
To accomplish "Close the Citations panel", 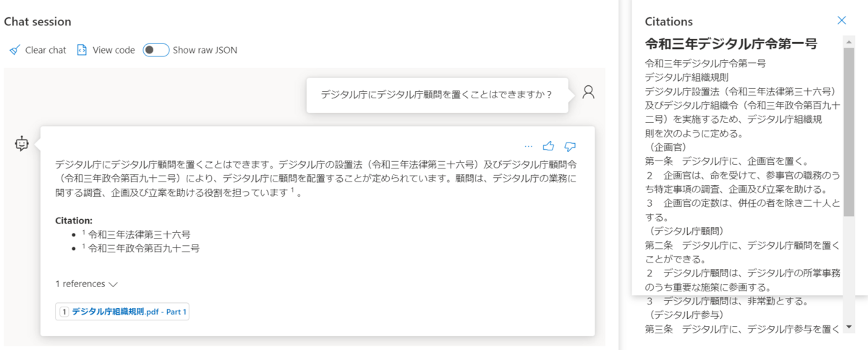I will pos(841,21).
